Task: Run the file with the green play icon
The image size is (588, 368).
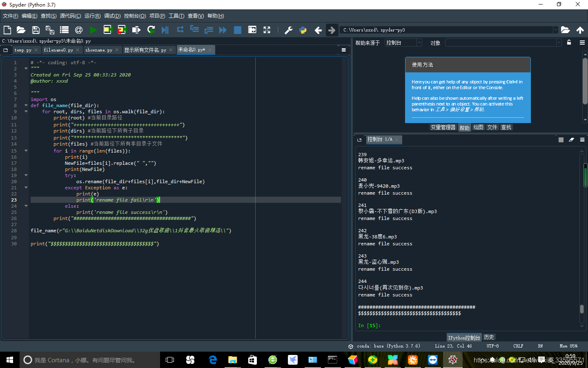Action: click(93, 30)
